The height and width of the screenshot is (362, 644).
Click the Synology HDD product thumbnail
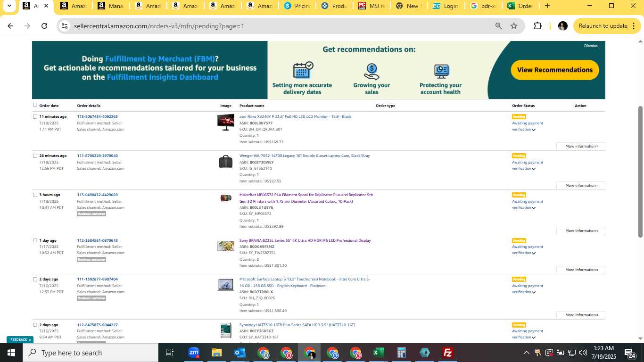(x=225, y=330)
